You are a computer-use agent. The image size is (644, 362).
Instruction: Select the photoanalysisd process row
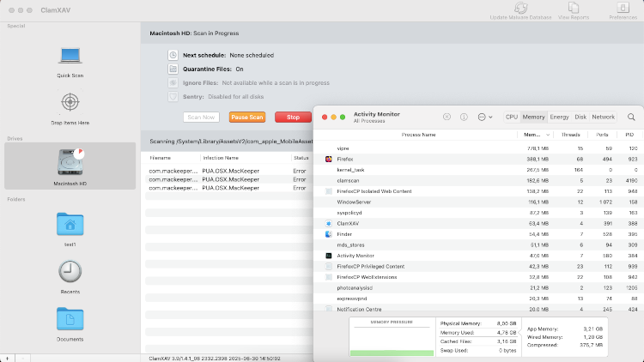479,287
